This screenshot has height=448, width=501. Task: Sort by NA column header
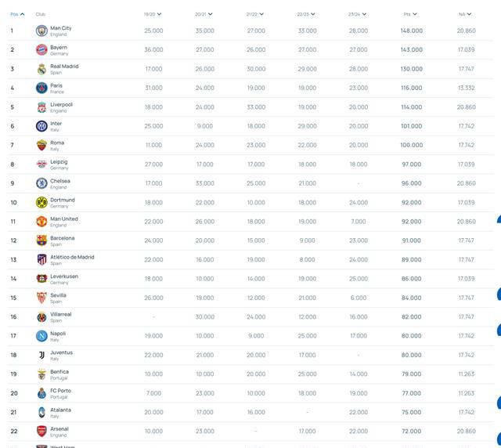point(466,14)
